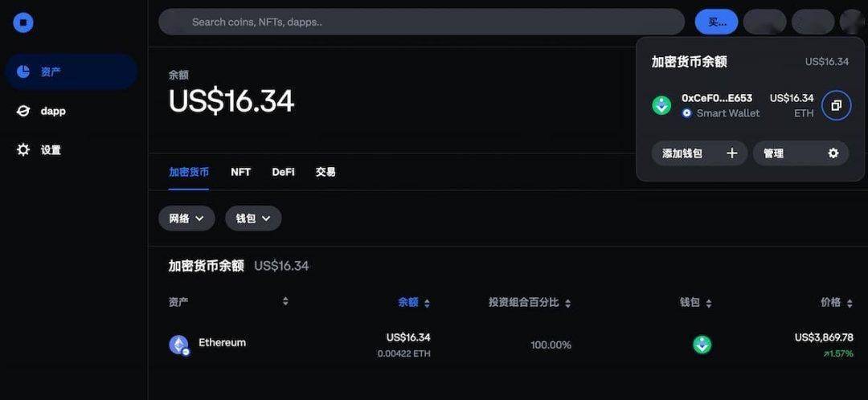Click the Smart Wallet label
Screen dimensions: 868x400
(x=728, y=113)
